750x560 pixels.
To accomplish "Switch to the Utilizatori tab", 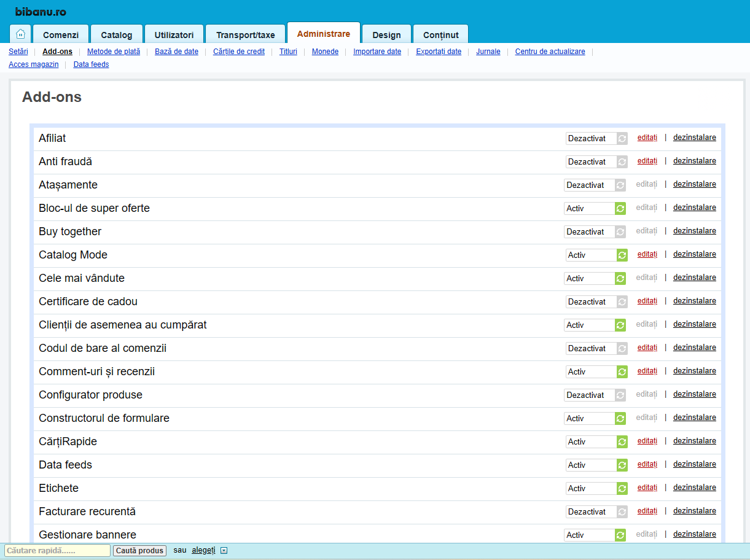I will (174, 34).
